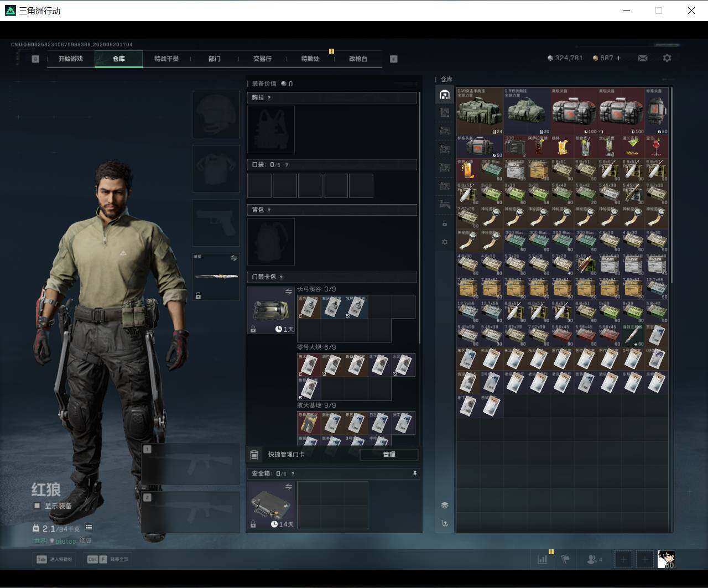
Task: Click the 装备价值 equipment value label
Action: [264, 84]
